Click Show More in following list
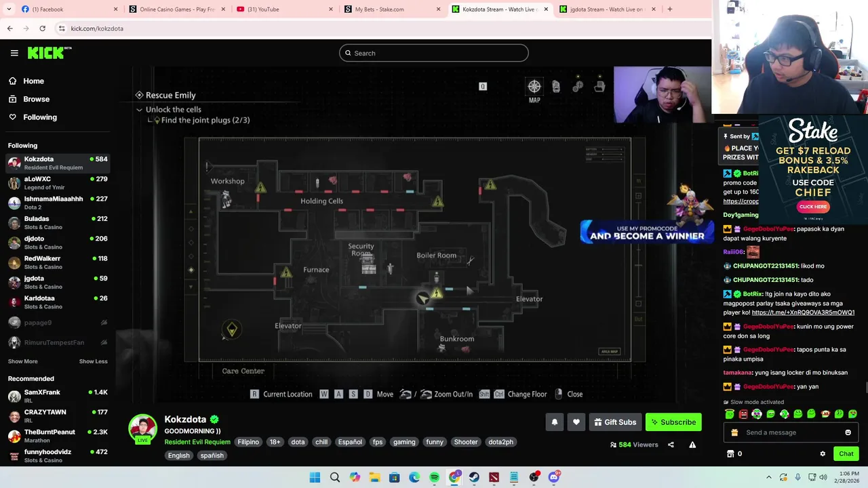The height and width of the screenshot is (488, 868). (x=22, y=361)
